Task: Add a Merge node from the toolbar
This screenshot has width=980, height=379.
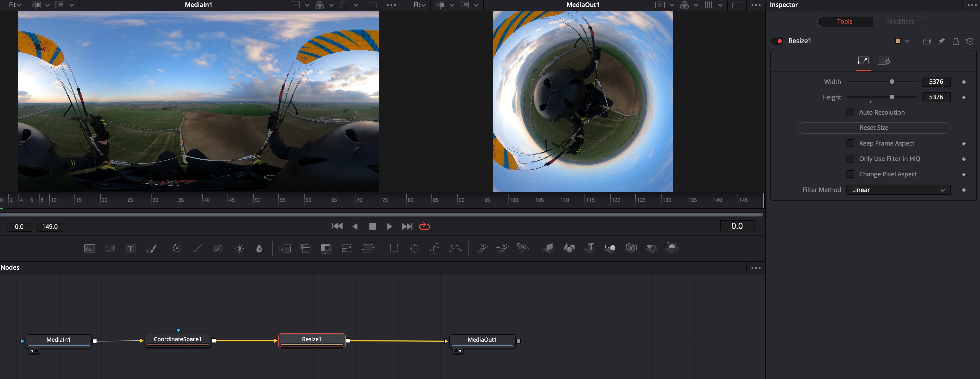Action: tap(285, 249)
